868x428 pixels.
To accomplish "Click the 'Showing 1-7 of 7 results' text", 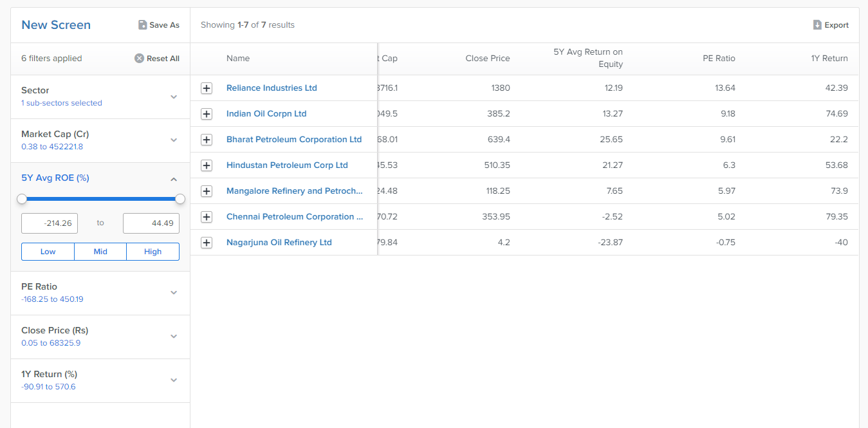I will coord(248,25).
